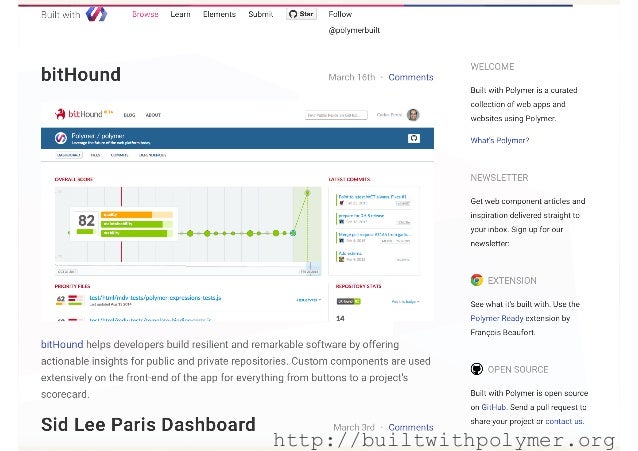Open the GitHub link in Open Source
Viewport: 638px width, 451px height.
(x=494, y=407)
